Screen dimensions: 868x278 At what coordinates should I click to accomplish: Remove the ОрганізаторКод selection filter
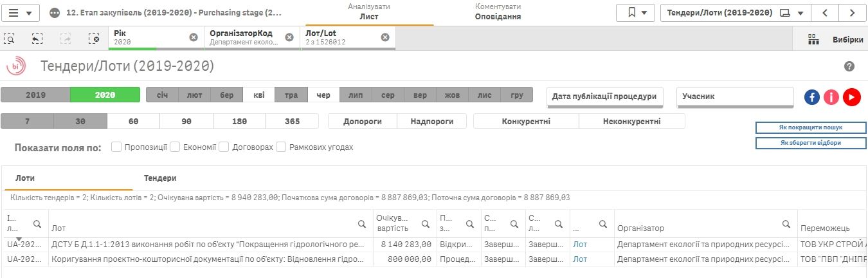(x=289, y=37)
